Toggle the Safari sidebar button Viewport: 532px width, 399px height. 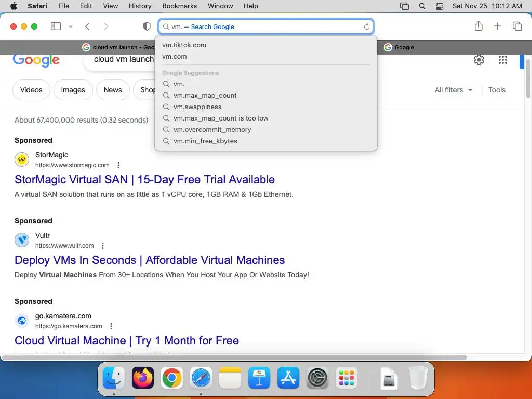pos(56,26)
